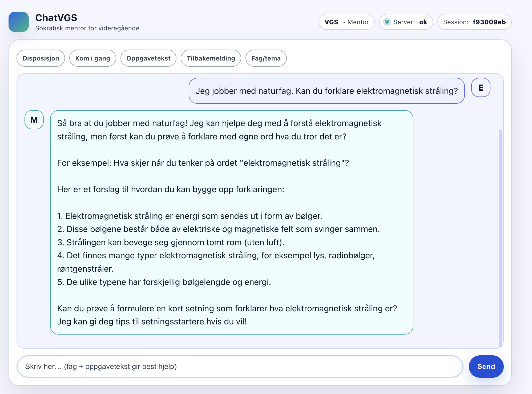Click the ChatVGS title heading

coord(56,18)
